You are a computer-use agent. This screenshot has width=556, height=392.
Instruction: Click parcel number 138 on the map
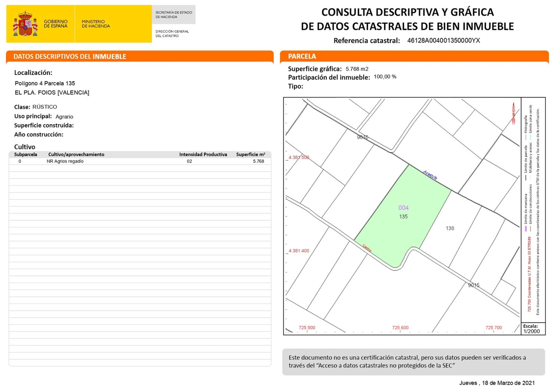(450, 228)
